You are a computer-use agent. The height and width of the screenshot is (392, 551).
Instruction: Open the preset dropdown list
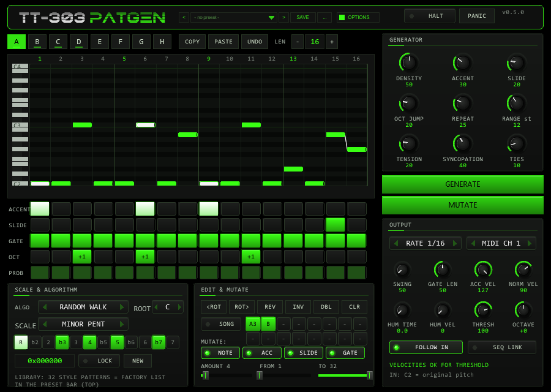pos(233,17)
